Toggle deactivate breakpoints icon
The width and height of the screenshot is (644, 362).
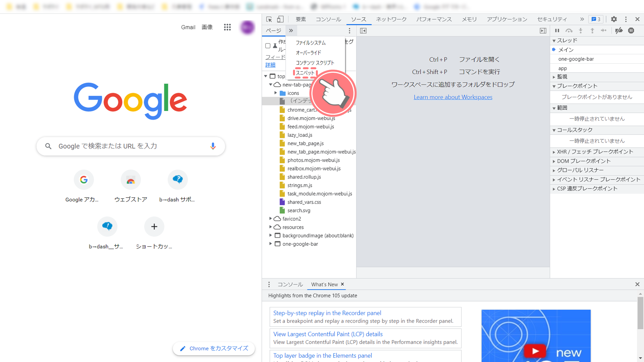[x=619, y=31]
